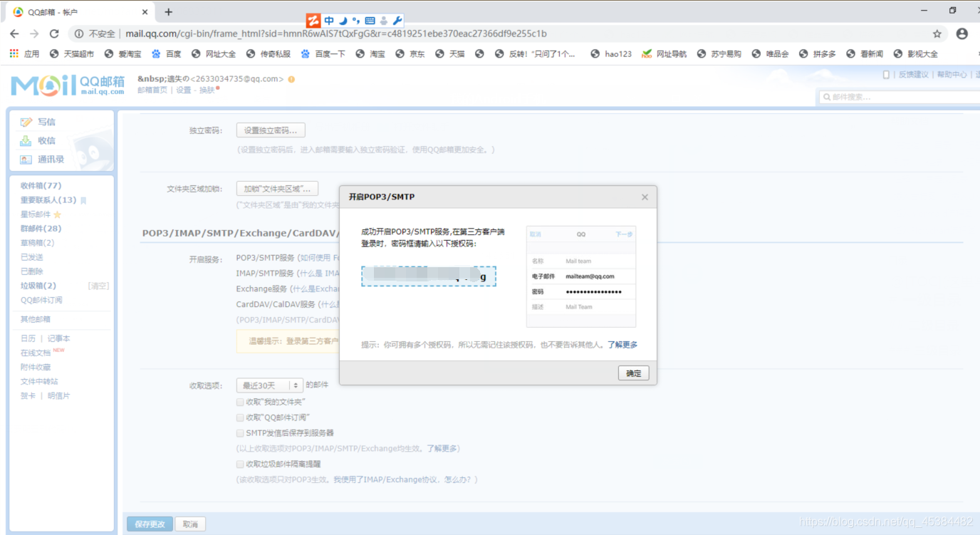Open the 天猫超市 bookmark
Viewport: 980px width, 535px height.
(x=72, y=53)
